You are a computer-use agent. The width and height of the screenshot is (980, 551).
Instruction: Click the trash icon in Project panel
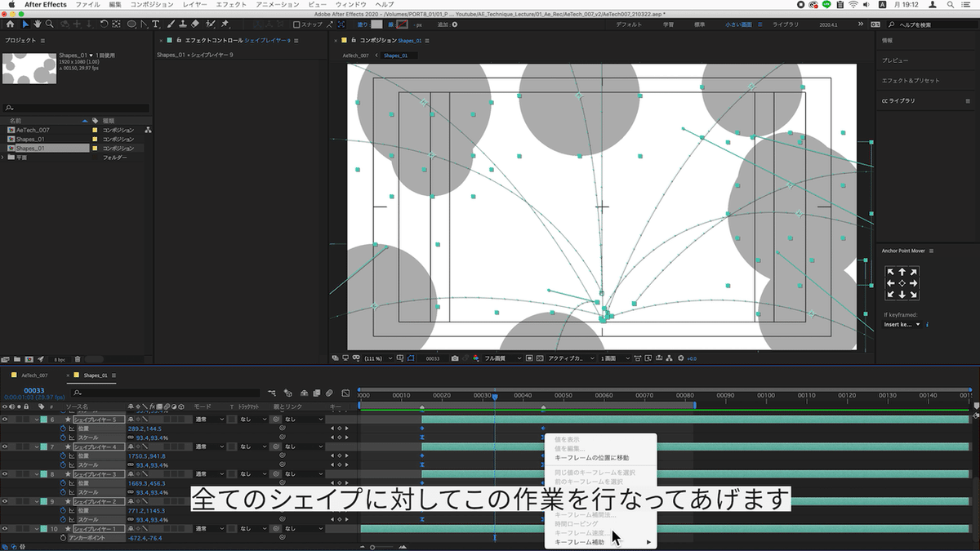point(78,359)
